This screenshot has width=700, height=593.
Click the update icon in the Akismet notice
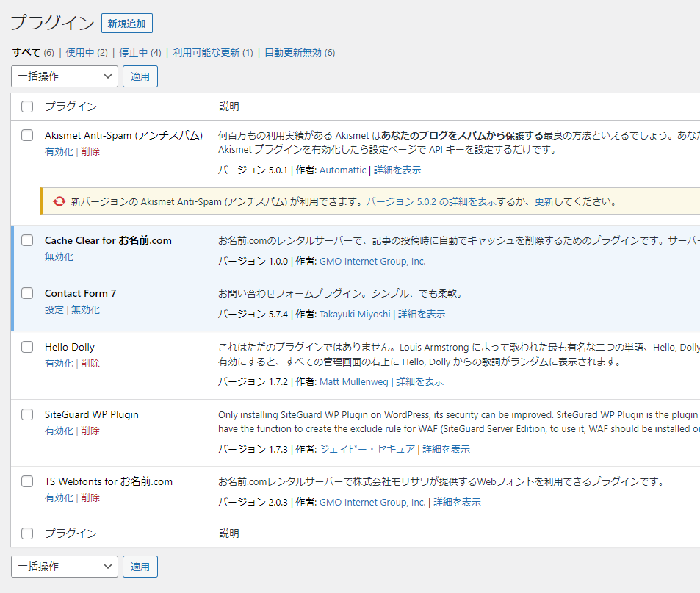[59, 201]
